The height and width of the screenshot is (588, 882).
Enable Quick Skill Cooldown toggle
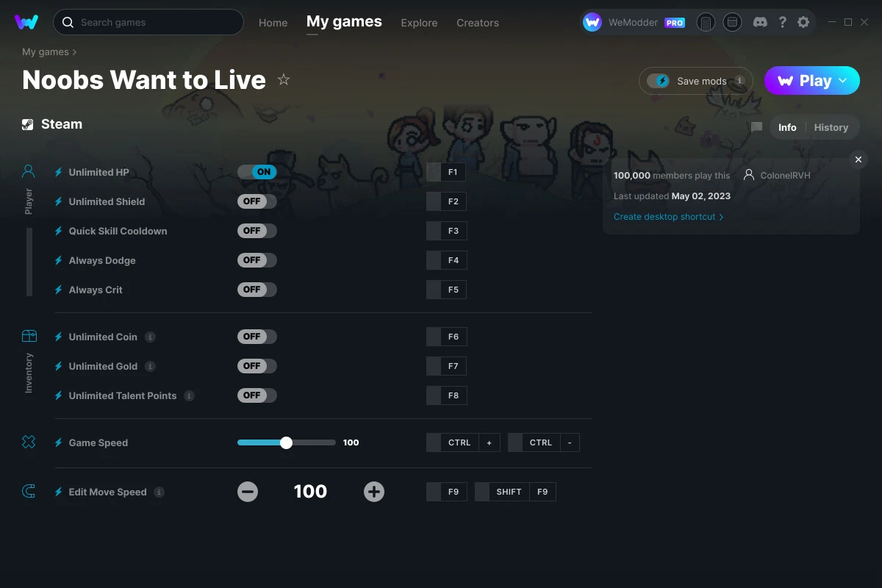[x=257, y=231]
